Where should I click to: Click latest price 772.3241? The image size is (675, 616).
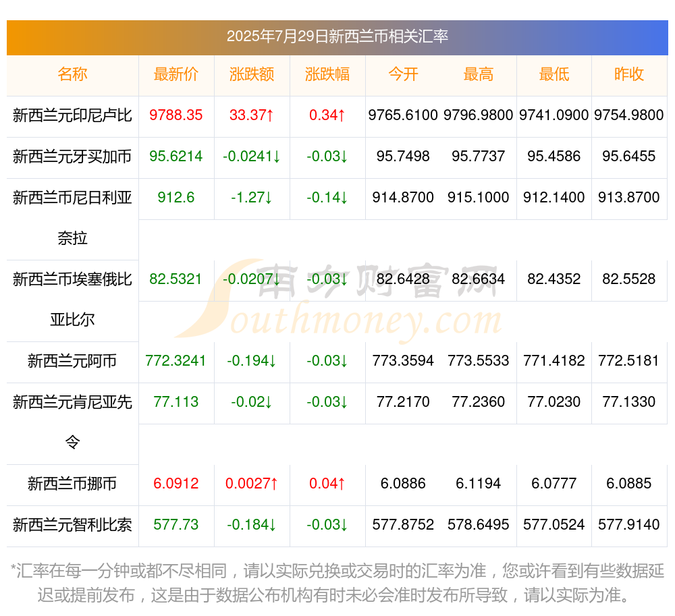coord(176,360)
